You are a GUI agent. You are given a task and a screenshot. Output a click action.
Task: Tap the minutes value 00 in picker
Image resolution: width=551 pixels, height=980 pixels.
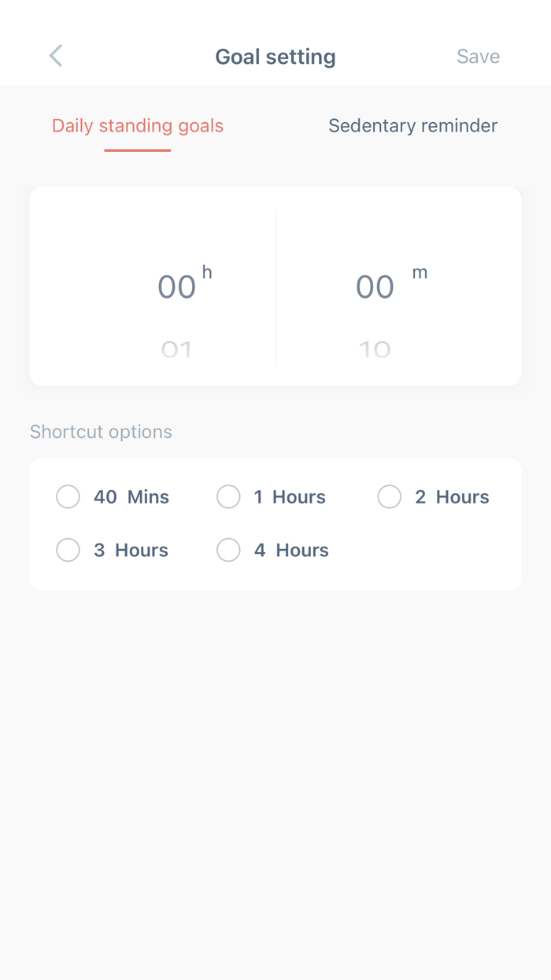click(374, 286)
